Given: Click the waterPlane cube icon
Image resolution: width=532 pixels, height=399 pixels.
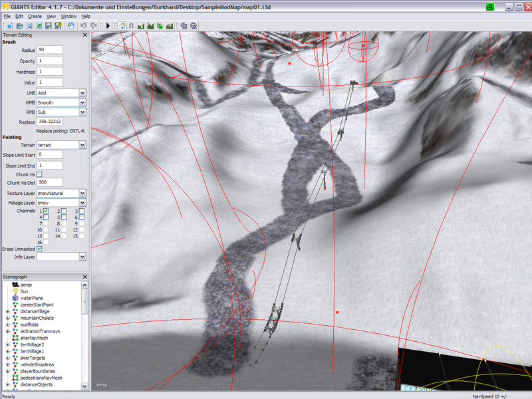Looking at the screenshot, I should tap(15, 298).
